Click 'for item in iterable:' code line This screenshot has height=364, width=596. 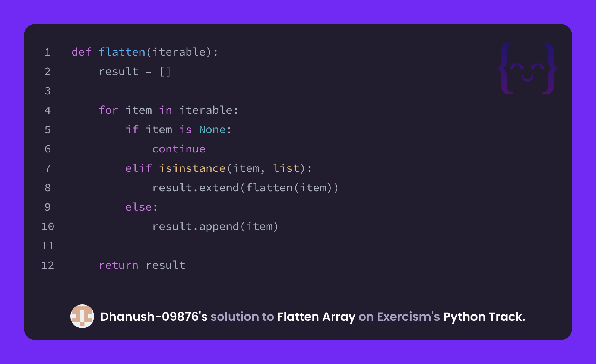[x=168, y=110]
